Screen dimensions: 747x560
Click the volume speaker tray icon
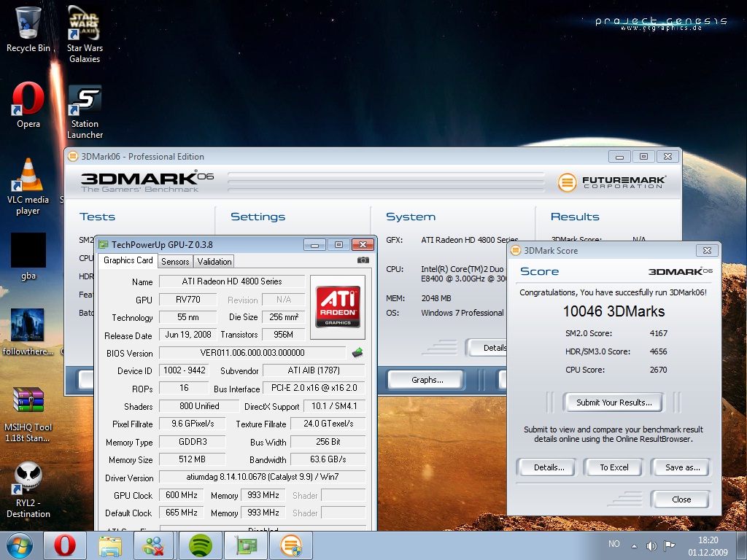[651, 545]
